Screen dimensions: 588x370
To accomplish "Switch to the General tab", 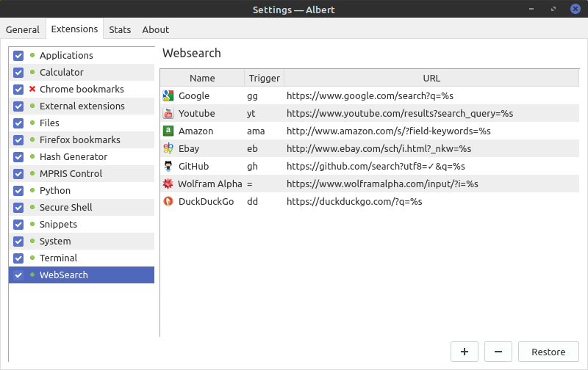I will point(23,29).
